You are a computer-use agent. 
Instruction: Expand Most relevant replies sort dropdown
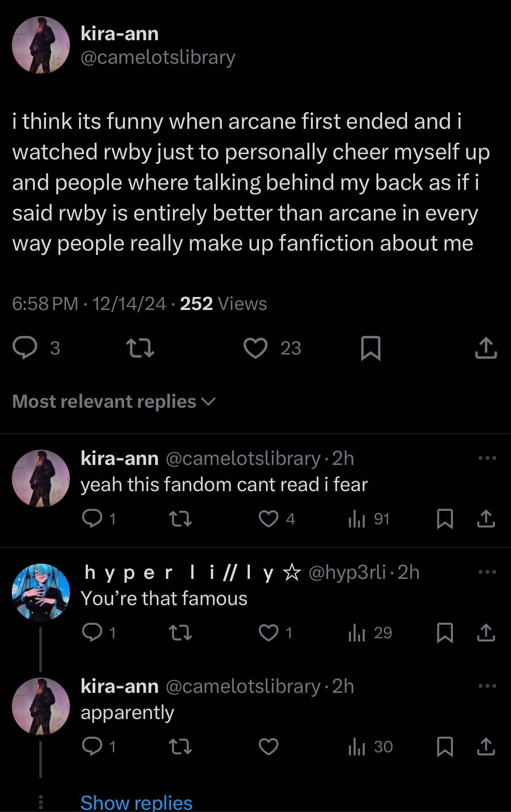coord(114,402)
